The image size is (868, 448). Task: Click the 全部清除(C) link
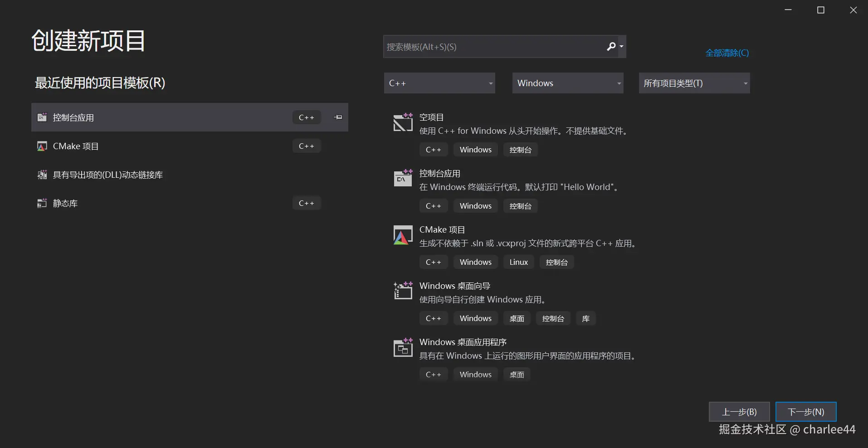(727, 53)
